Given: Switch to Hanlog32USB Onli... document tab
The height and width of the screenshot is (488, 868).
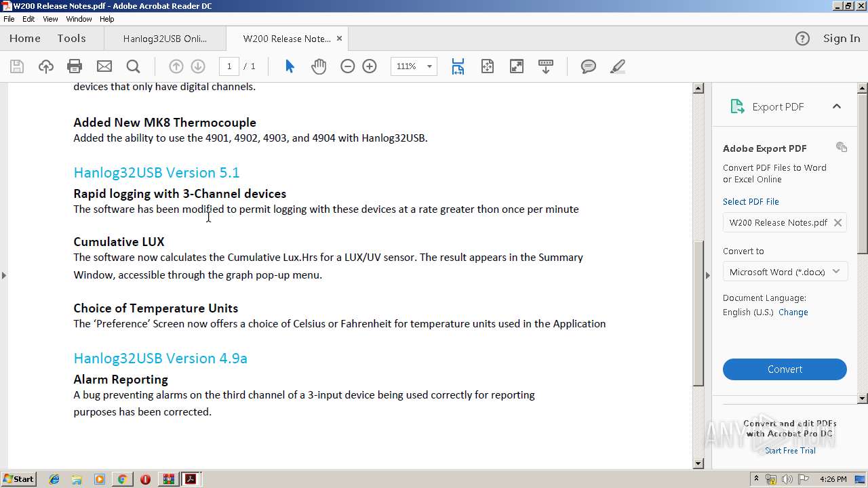Looking at the screenshot, I should point(165,39).
